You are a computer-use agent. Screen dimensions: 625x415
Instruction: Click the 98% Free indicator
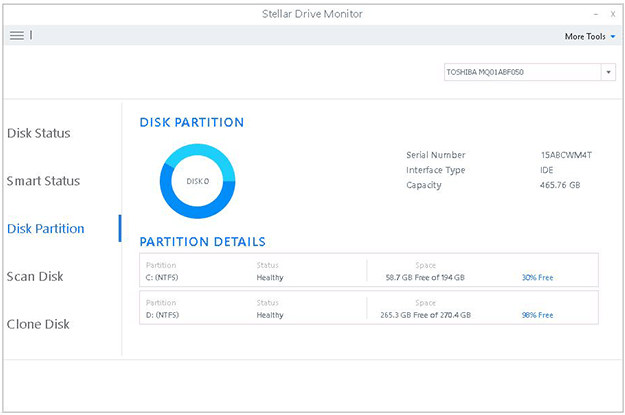click(537, 315)
